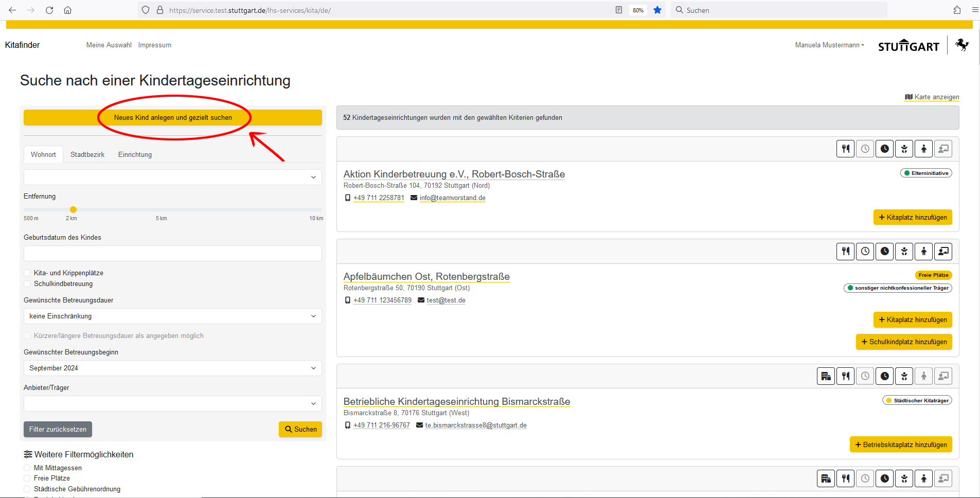Viewport: 980px width, 498px height.
Task: Click the building-with-lock icon on Bismarckstraße card
Action: 826,377
